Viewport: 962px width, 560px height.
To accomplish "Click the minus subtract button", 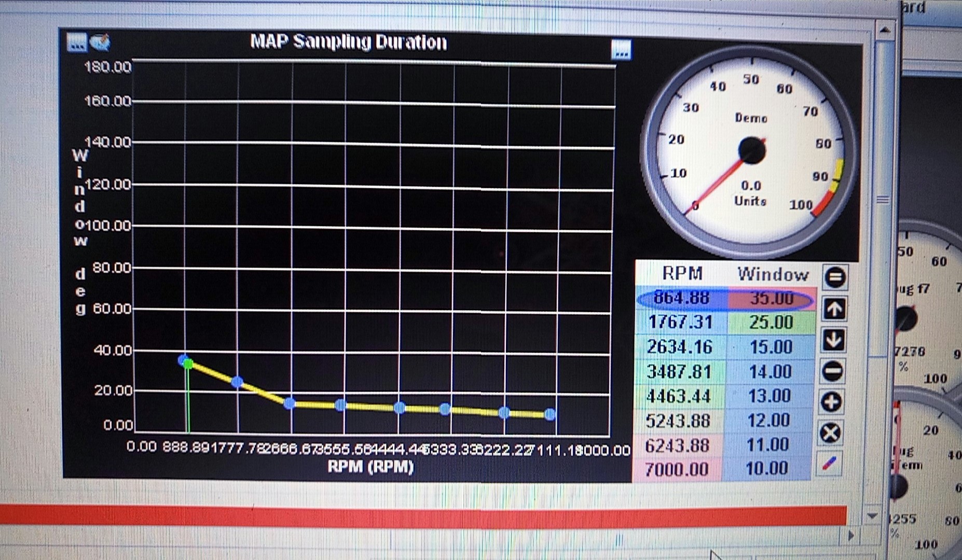I will [832, 371].
